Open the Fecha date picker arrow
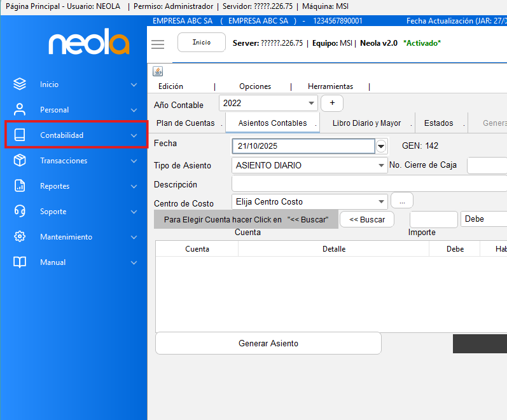Viewport: 507px width, 420px height. tap(381, 146)
